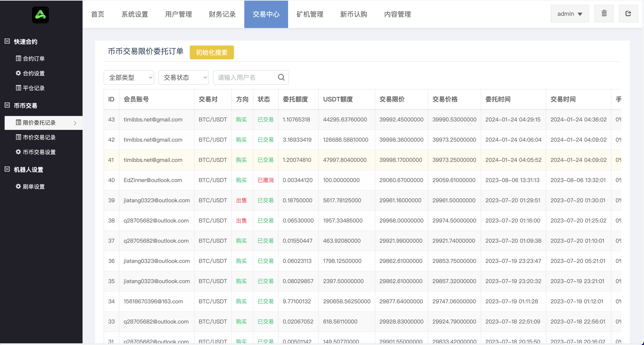The height and width of the screenshot is (345, 644).
Task: Open the 交易状态 dropdown
Action: click(x=183, y=77)
